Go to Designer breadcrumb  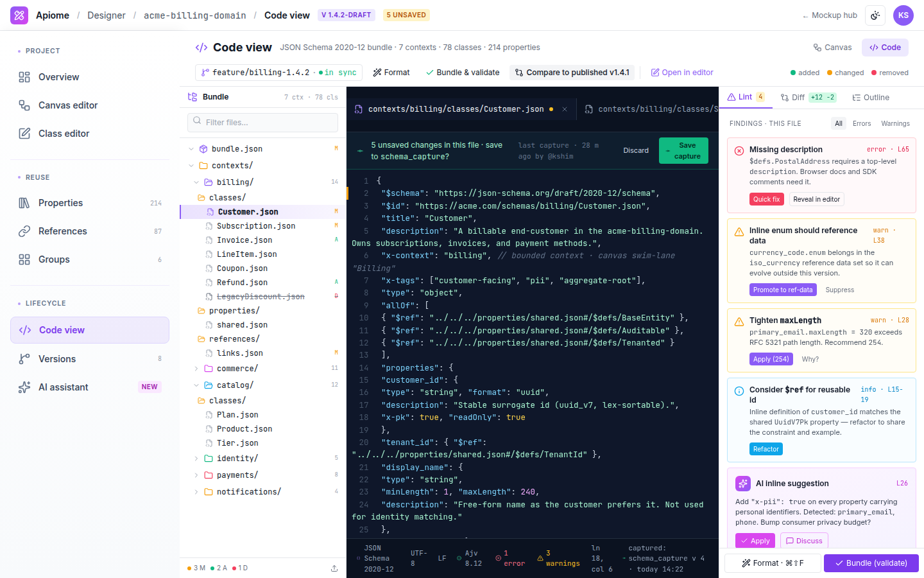point(107,15)
